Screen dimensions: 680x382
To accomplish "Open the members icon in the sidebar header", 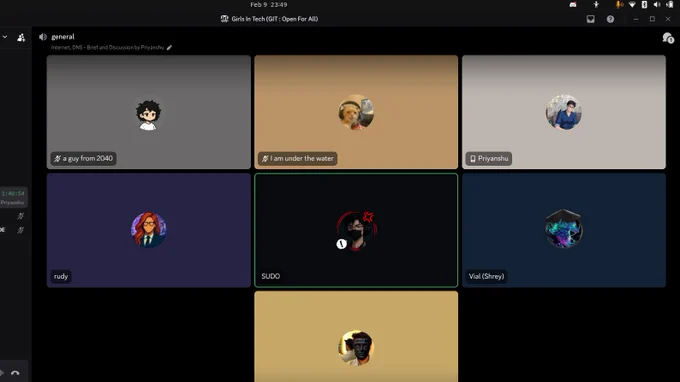I will coord(21,38).
